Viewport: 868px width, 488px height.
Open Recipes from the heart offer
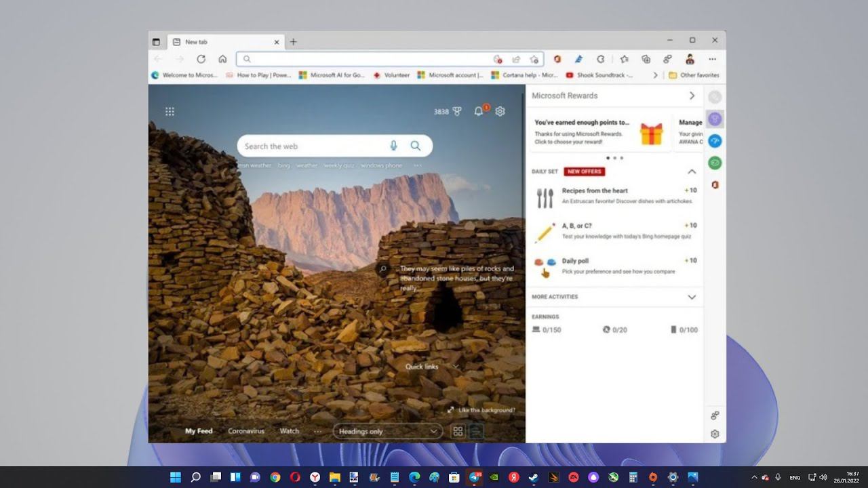point(616,197)
